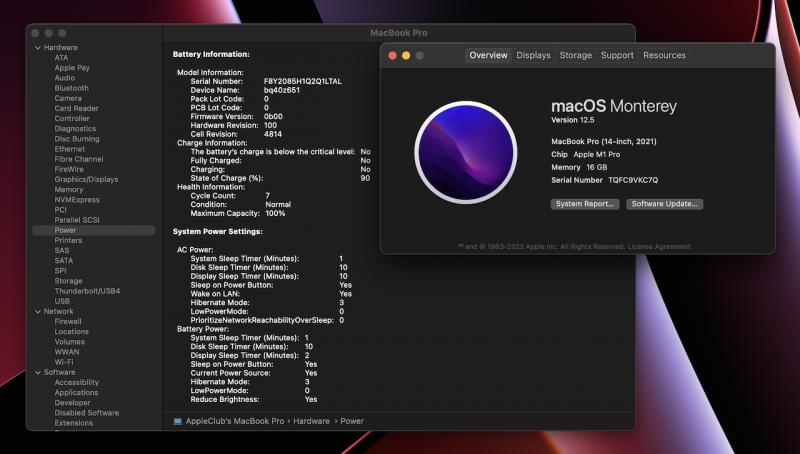The width and height of the screenshot is (800, 454).
Task: Select Diagnostics in the sidebar
Action: (x=75, y=129)
